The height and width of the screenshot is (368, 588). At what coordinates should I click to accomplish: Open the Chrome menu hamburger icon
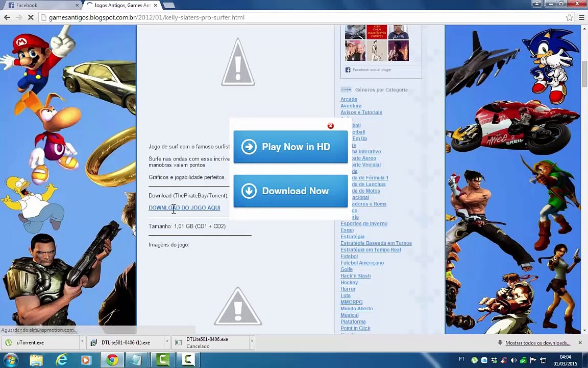(582, 17)
